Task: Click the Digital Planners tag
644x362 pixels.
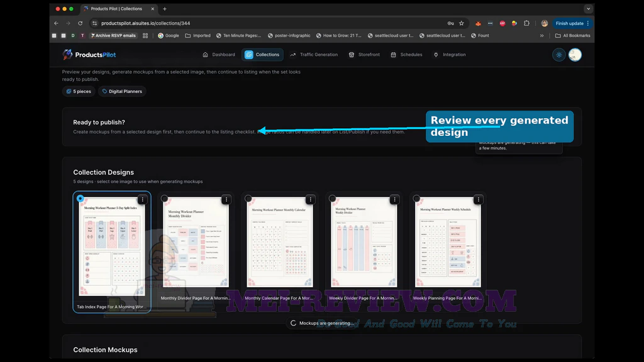Action: (x=122, y=92)
